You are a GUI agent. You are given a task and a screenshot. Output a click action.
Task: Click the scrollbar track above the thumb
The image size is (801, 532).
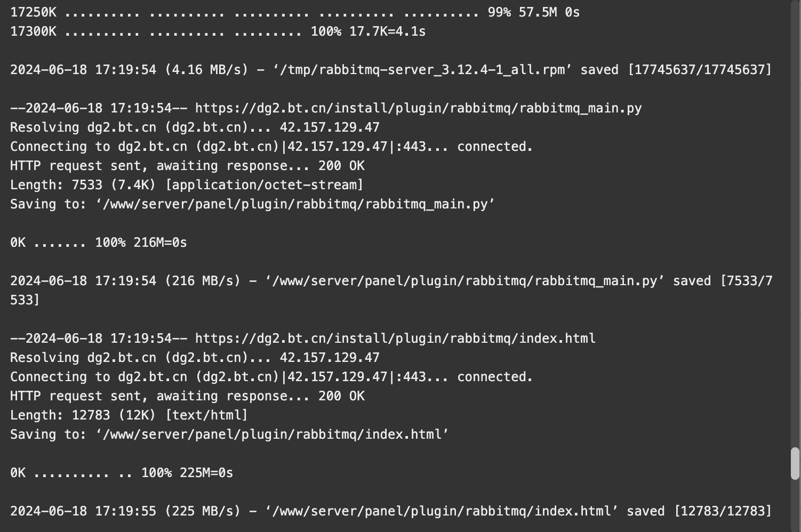click(x=795, y=224)
